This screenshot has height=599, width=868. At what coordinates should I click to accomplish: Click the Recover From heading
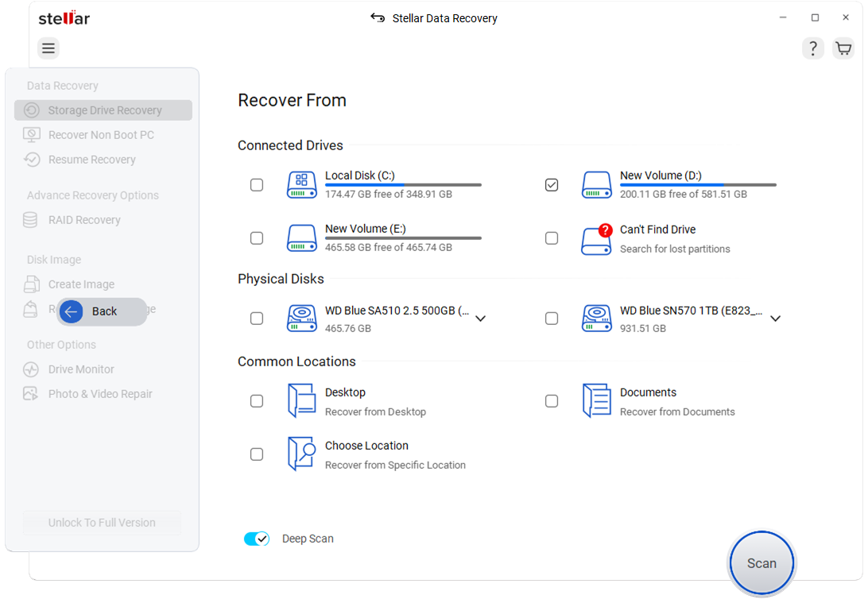293,100
